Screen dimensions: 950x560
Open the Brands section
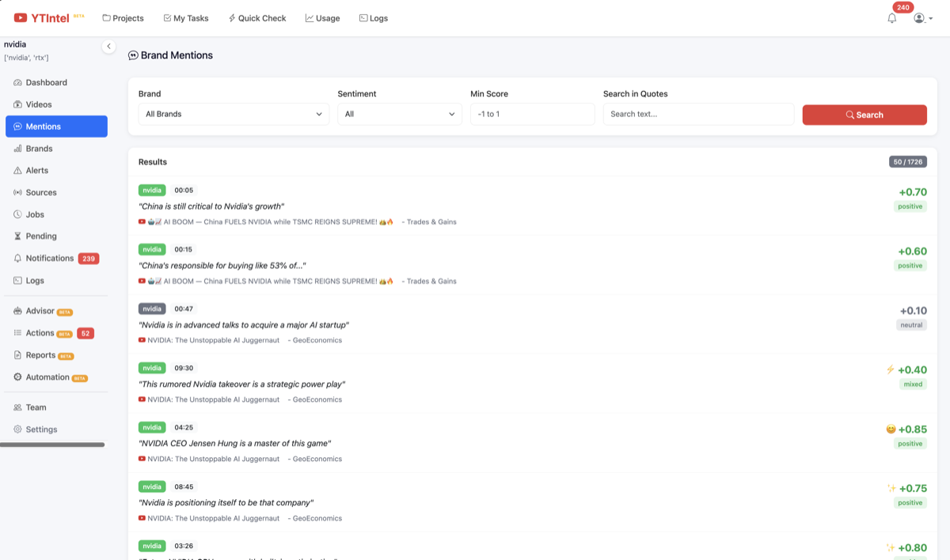tap(39, 149)
